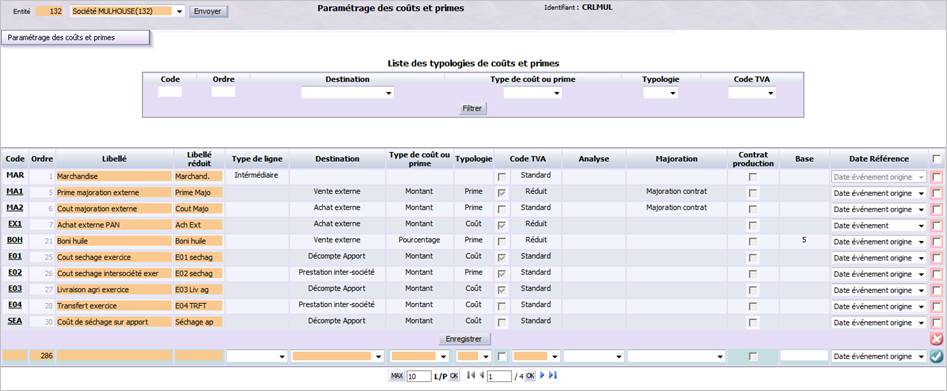Click the red delete cross icon
The width and height of the screenshot is (947, 391).
(x=937, y=339)
